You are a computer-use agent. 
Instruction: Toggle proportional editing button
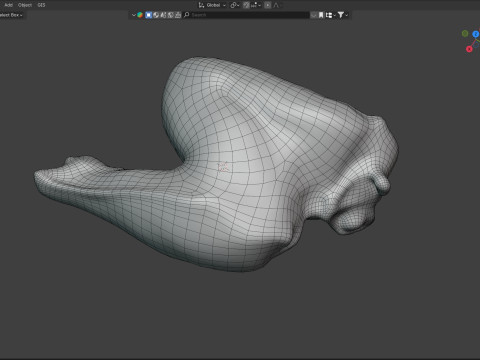coord(267,5)
